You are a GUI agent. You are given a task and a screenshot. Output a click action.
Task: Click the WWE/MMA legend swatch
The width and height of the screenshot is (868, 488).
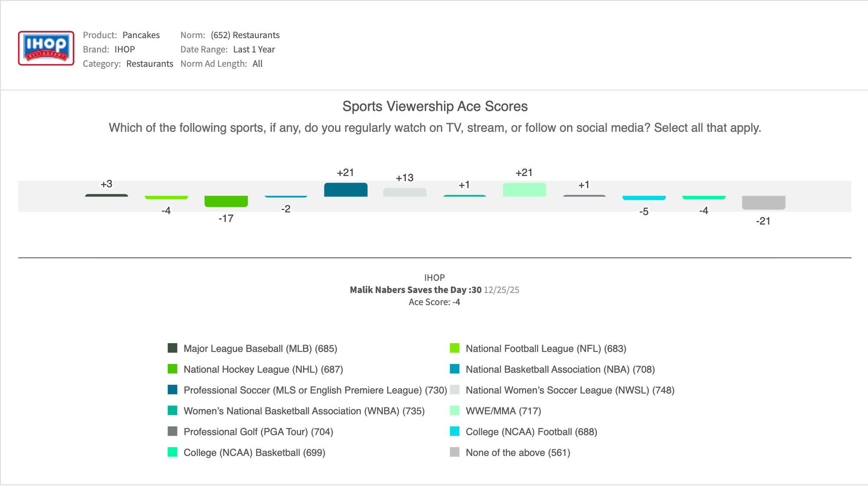(x=454, y=411)
